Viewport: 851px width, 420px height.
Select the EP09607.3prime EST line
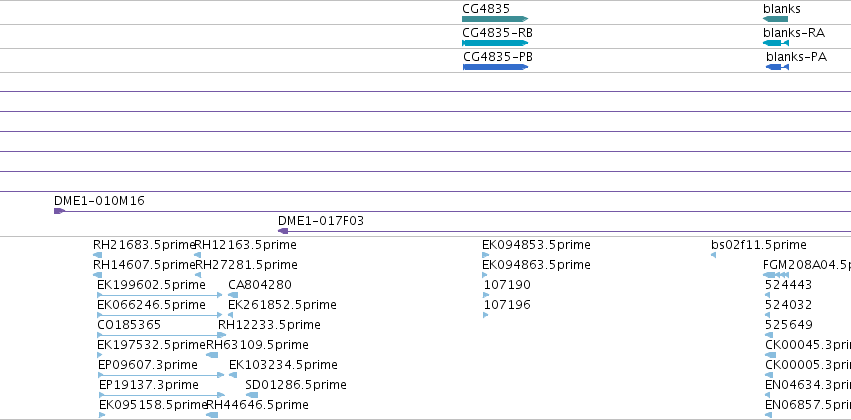coord(161,375)
